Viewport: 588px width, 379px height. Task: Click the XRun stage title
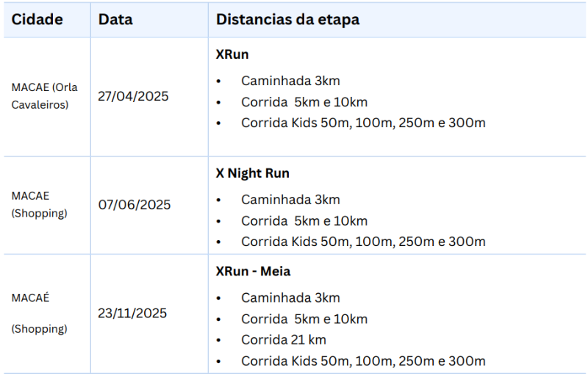pos(232,55)
